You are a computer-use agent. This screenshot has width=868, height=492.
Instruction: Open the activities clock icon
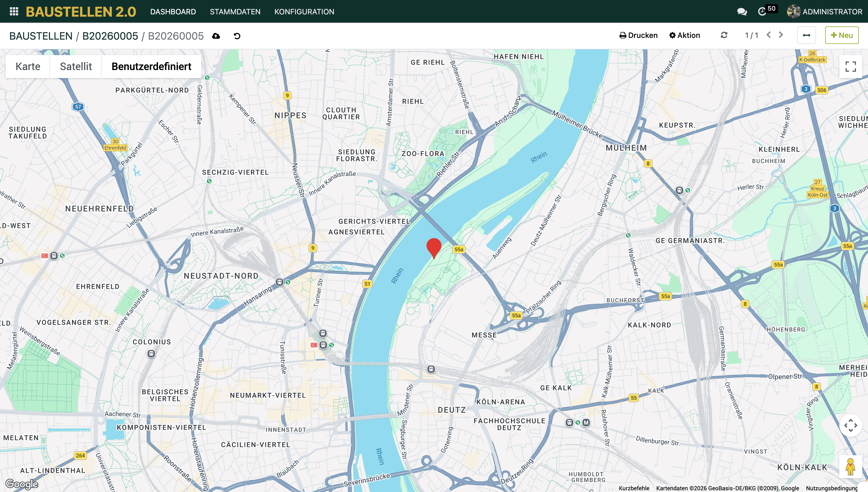coord(762,11)
